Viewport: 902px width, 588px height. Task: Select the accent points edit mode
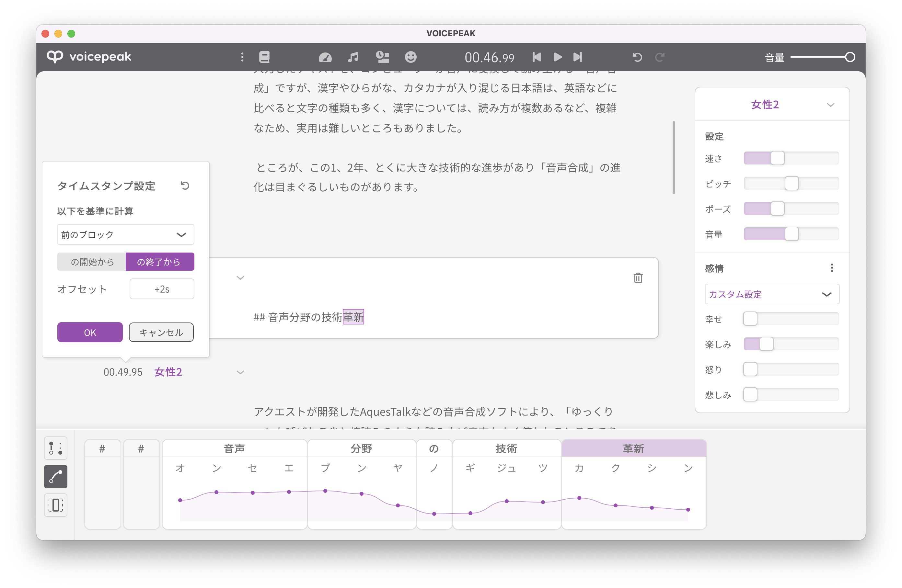56,448
